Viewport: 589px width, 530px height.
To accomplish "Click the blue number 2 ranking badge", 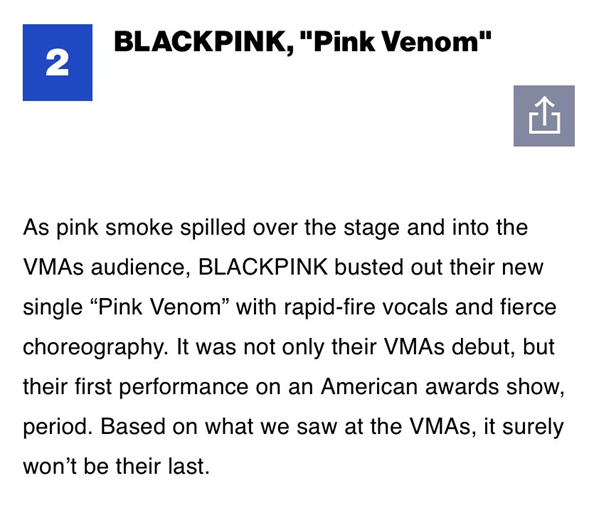I will (x=57, y=62).
